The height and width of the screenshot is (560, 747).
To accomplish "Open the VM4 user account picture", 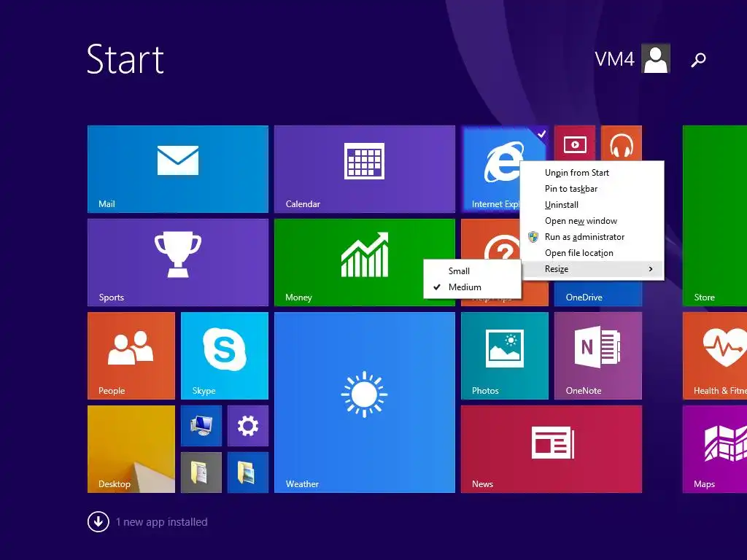I will click(656, 58).
